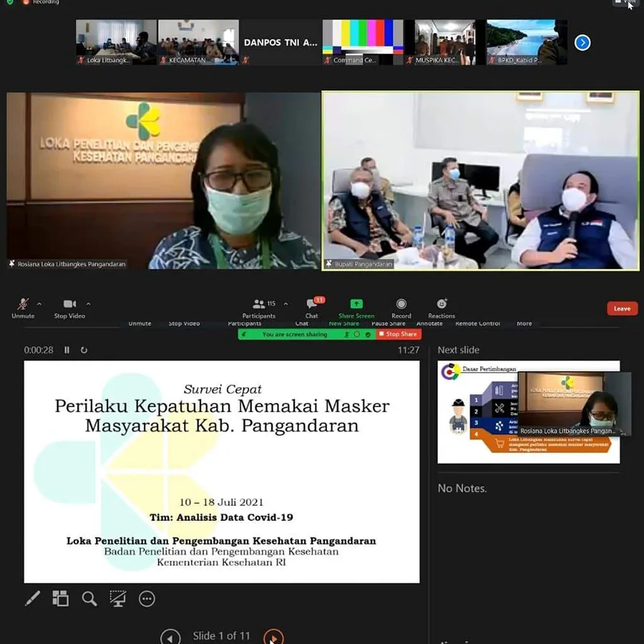
Task: Click the 0:00:28 elapsed timer
Action: 39,350
